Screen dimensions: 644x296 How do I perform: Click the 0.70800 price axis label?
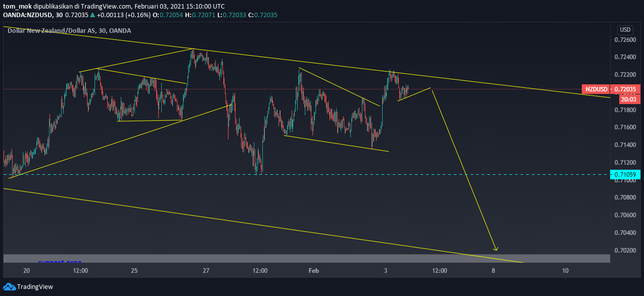click(625, 198)
